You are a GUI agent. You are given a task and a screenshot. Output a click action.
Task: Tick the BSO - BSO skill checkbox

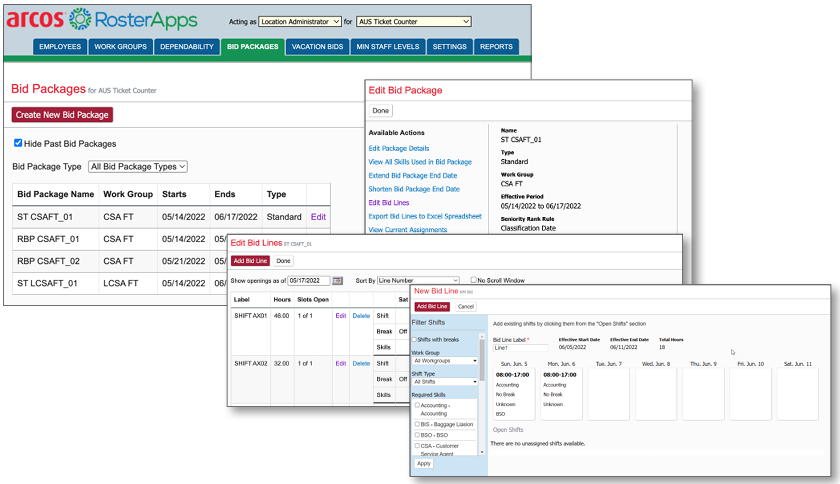[417, 437]
